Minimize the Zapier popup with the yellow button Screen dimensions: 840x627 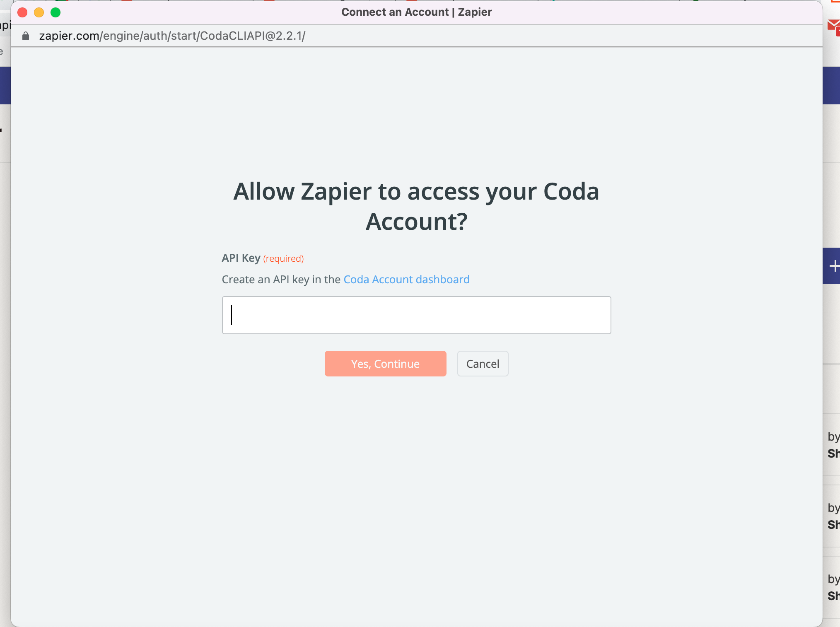point(39,12)
